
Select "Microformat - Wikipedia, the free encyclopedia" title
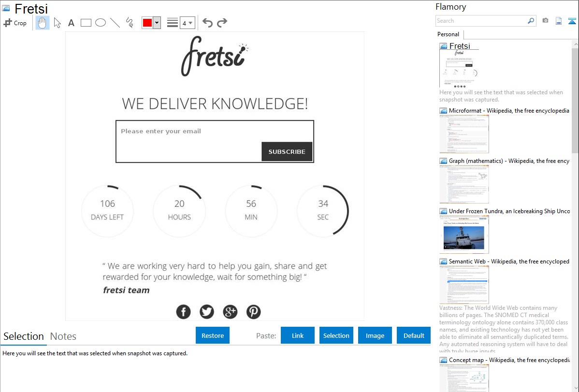click(509, 111)
